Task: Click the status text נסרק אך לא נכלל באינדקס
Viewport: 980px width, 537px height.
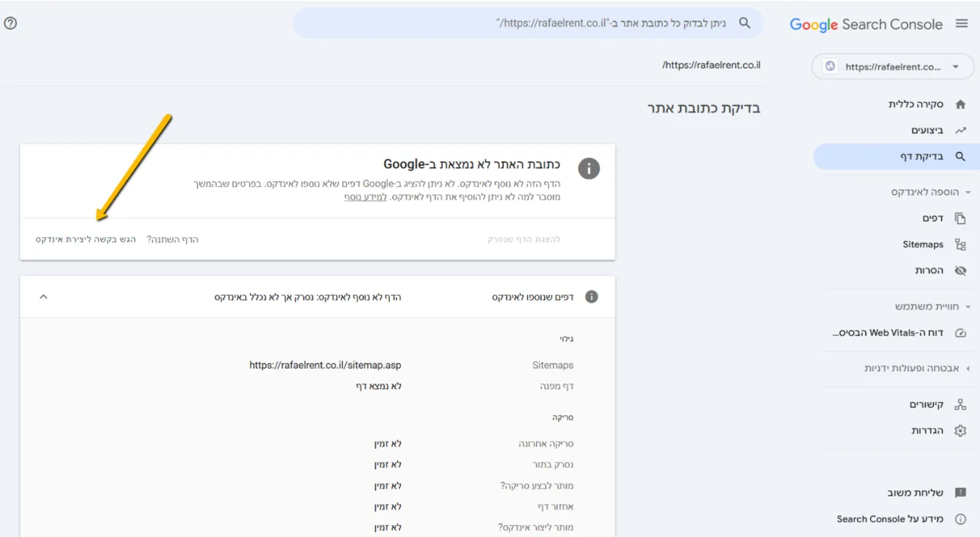Action: (x=265, y=297)
